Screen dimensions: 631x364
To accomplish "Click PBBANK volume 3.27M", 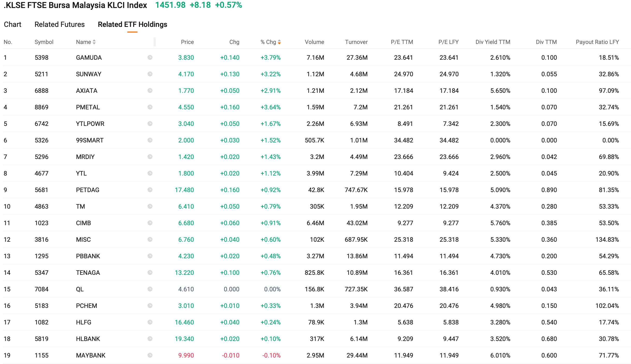I will (315, 256).
